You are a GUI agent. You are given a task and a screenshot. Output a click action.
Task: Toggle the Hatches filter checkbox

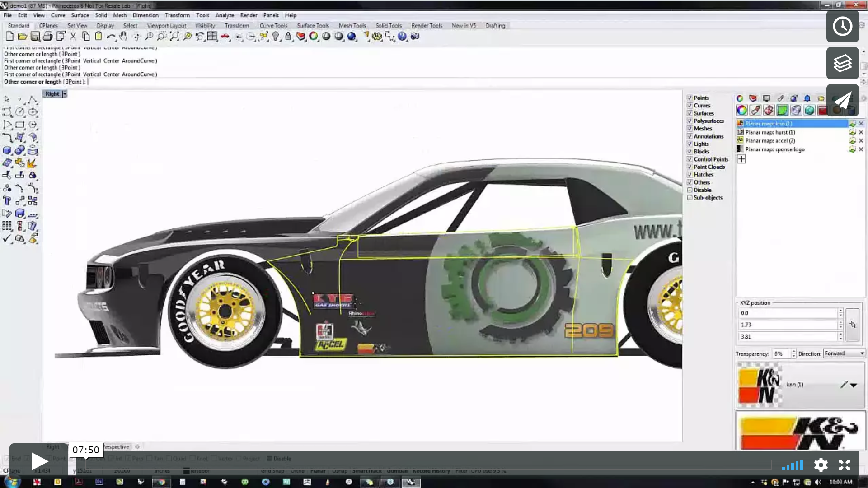690,175
